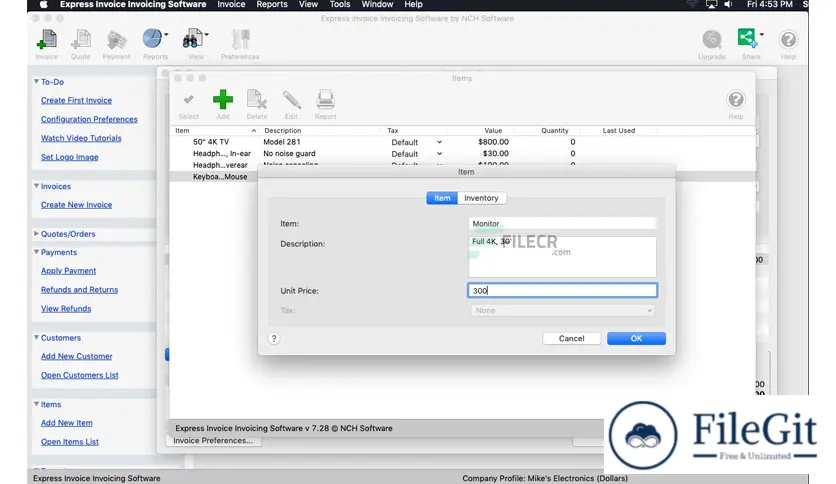Sort by the Item column header
Screen dimensions: 836x484
[x=213, y=131]
